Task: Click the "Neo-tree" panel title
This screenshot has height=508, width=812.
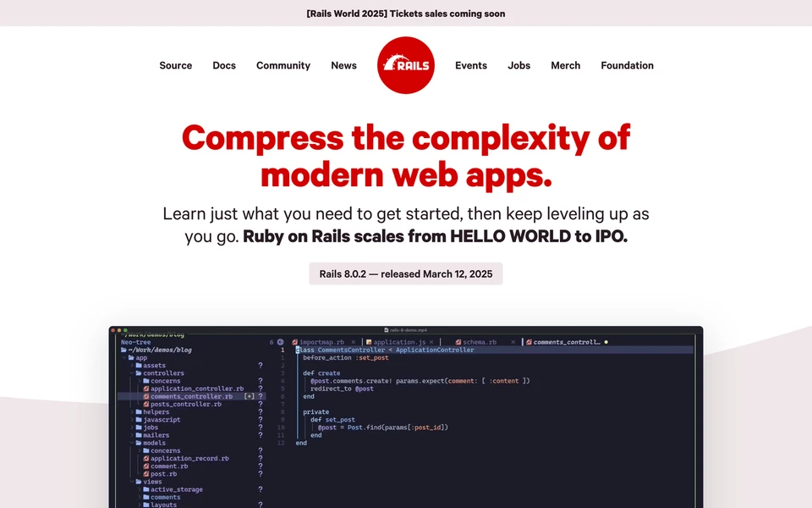Action: click(135, 342)
